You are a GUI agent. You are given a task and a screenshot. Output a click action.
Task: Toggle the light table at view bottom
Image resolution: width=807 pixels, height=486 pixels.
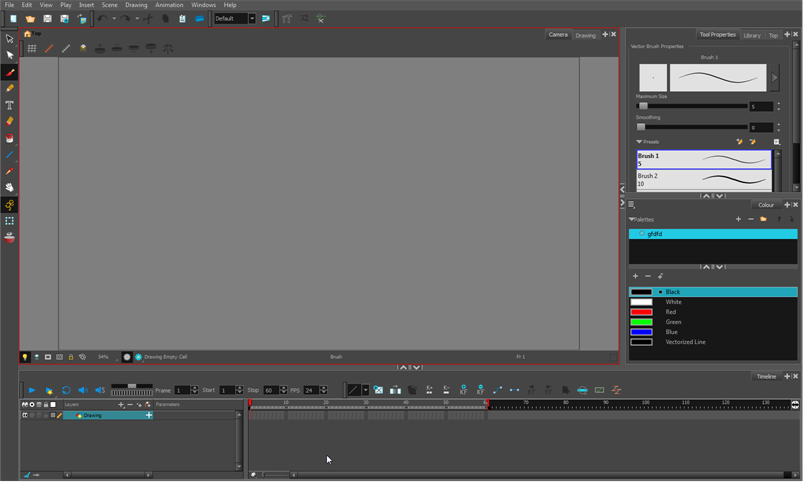click(x=25, y=357)
